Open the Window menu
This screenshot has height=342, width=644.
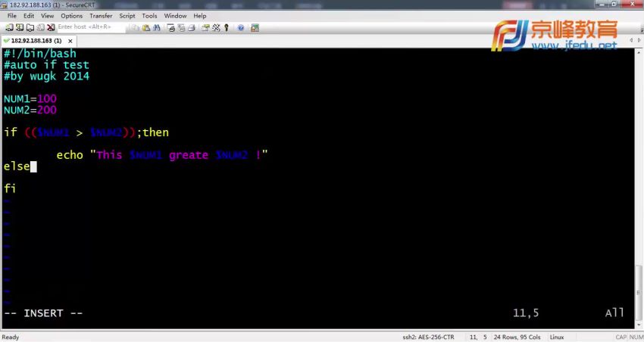pos(175,15)
